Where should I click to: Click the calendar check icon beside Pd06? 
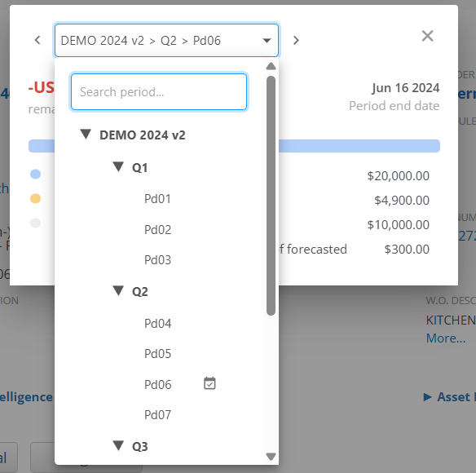[209, 383]
